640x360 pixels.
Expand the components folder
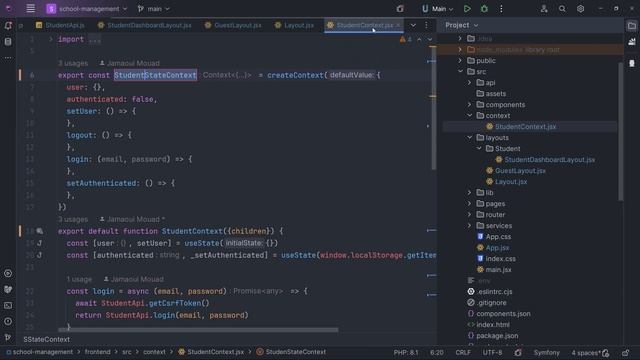(x=469, y=104)
